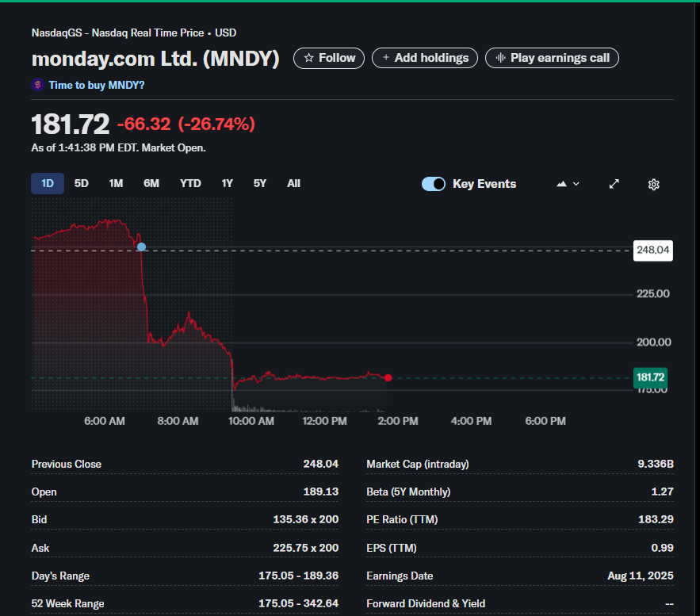Toggle the Key Events switch

(x=434, y=184)
